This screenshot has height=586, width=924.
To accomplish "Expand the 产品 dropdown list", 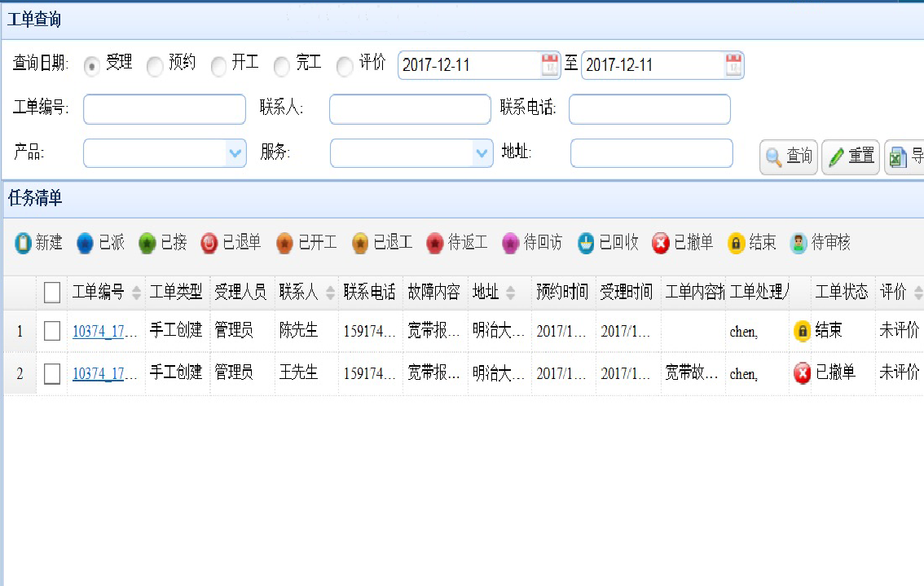I will click(x=235, y=153).
